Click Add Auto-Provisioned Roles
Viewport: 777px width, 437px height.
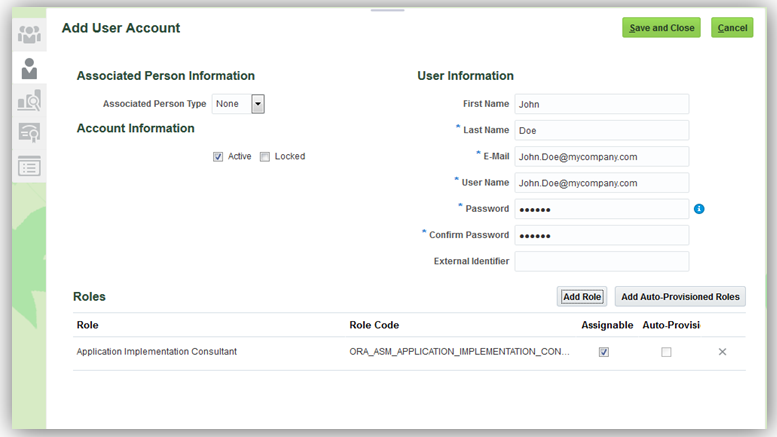coord(680,297)
